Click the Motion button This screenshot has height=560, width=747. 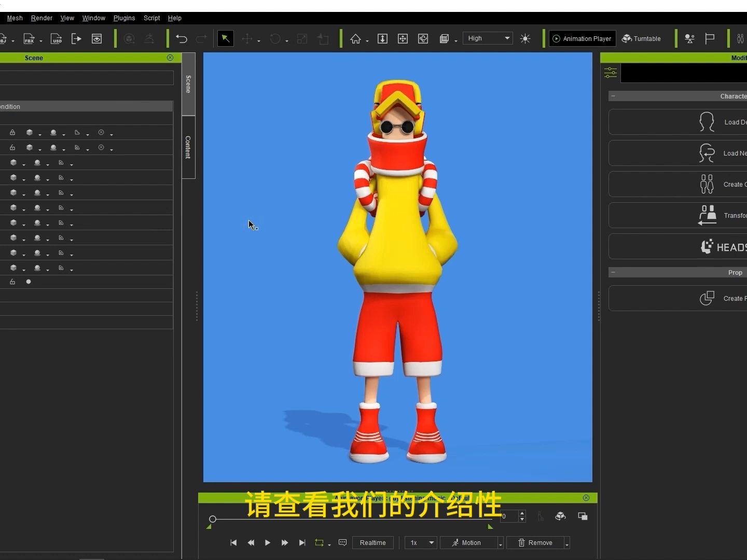coord(468,542)
